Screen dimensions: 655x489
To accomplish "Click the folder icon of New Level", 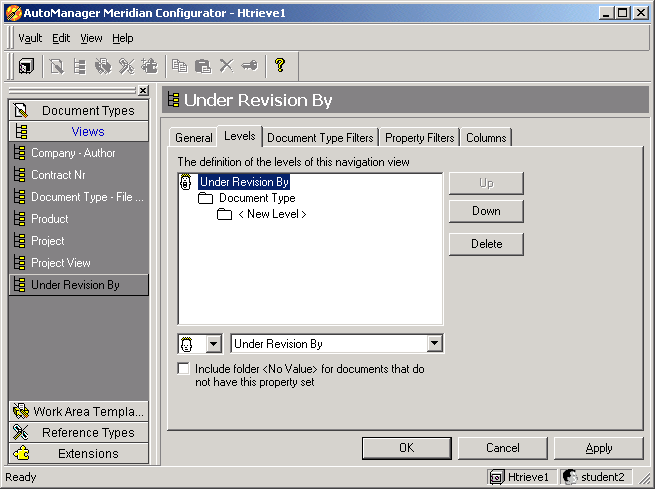I will (x=224, y=214).
